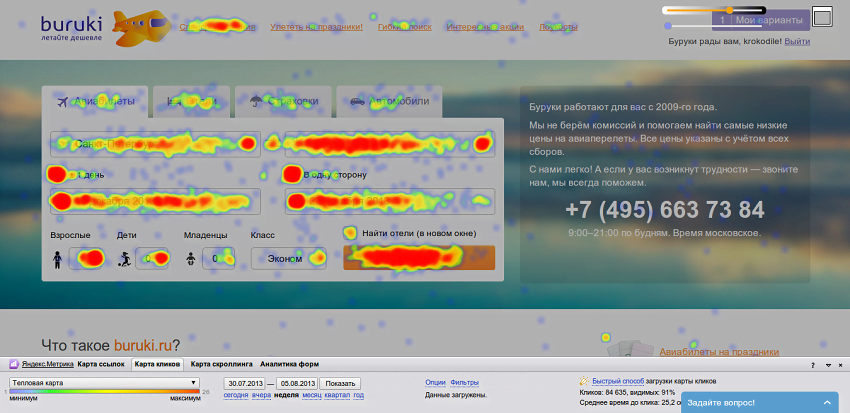The image size is (850, 413).
Task: Click the square icon beside Мои варианты
Action: 822,17
